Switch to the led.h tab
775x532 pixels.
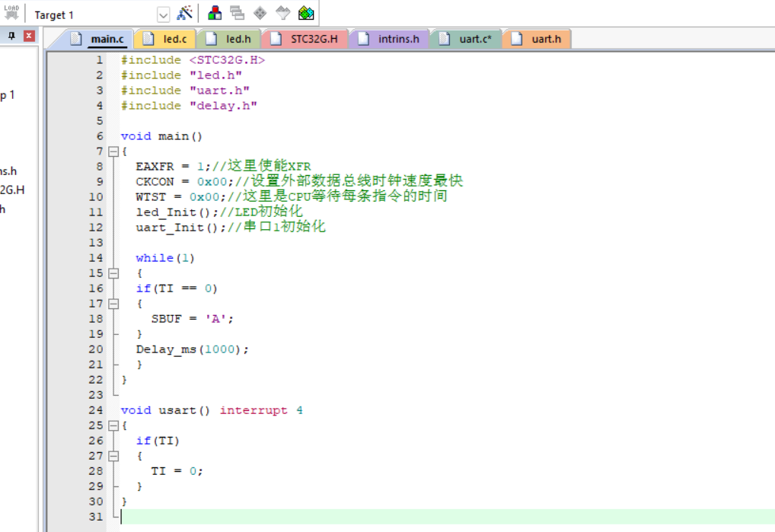click(x=229, y=39)
